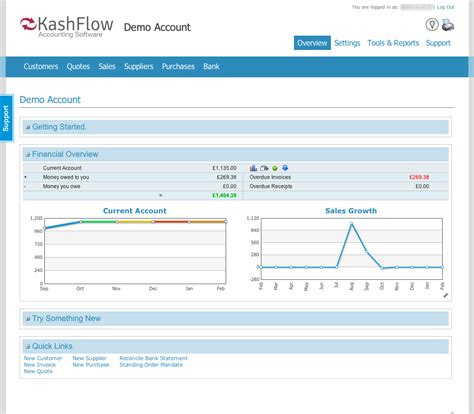Screen dimensions: 474x414
Task: Click the New Supplier quick link
Action: click(x=89, y=358)
